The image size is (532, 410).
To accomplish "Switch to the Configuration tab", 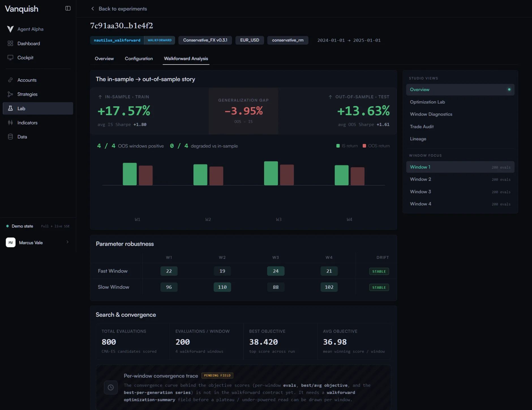I will click(139, 59).
